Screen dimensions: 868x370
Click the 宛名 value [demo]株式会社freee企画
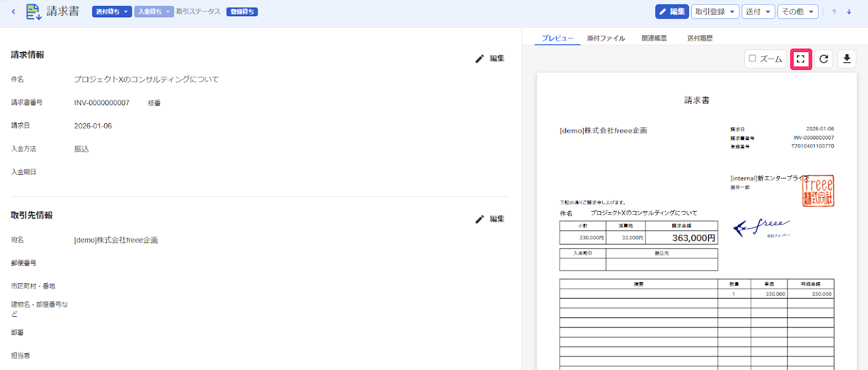[116, 240]
